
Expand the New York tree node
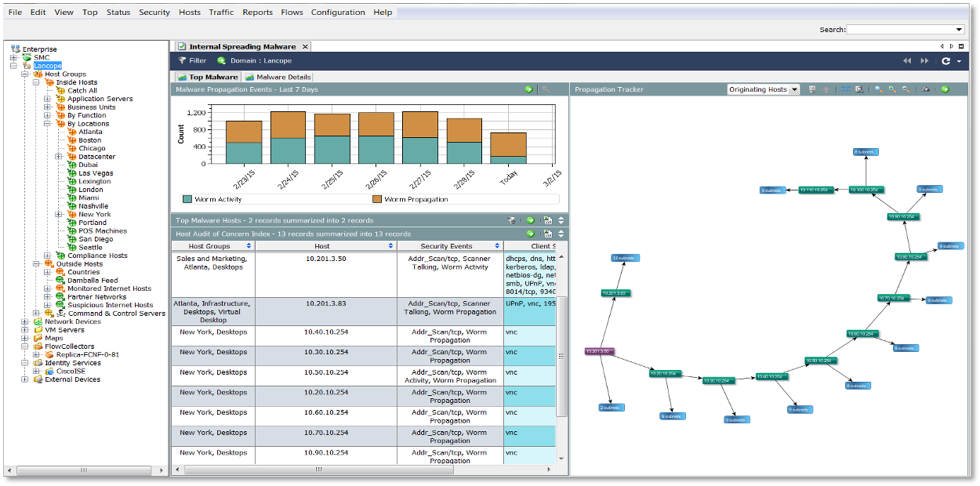59,214
